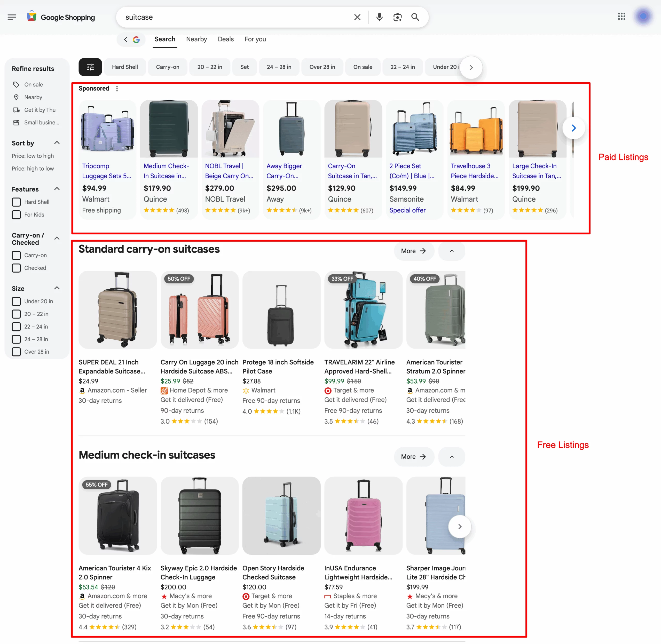Collapse the Carry-on / Checked section
Image resolution: width=661 pixels, height=644 pixels.
click(x=57, y=238)
